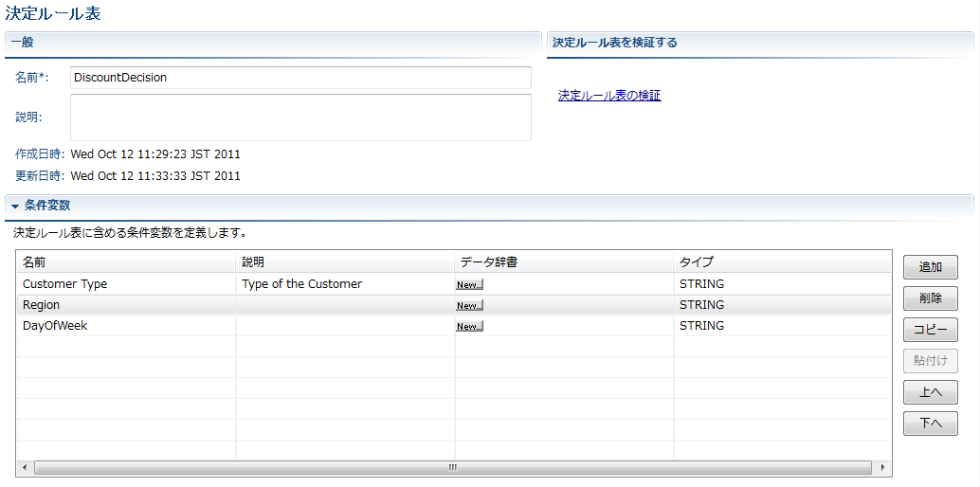Open the 決定ルール表の検証 link
Screen dimensions: 980x487
609,96
